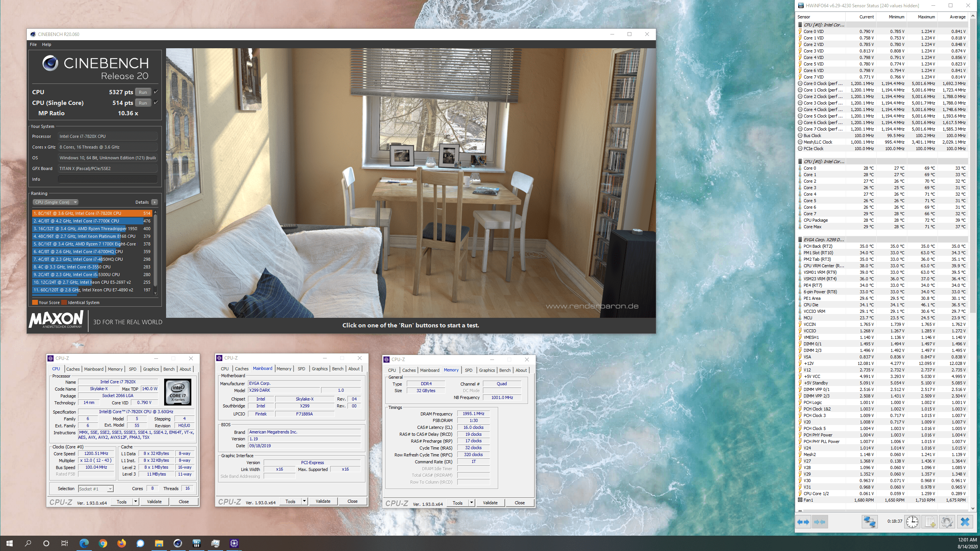
Task: Select ranking row Intel Core i7-7700K
Action: 92,221
